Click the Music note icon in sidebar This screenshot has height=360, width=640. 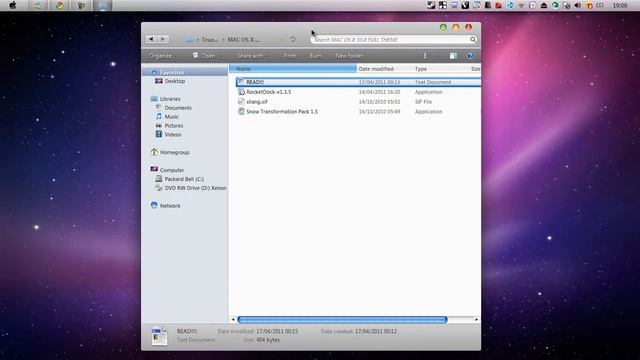coord(159,116)
